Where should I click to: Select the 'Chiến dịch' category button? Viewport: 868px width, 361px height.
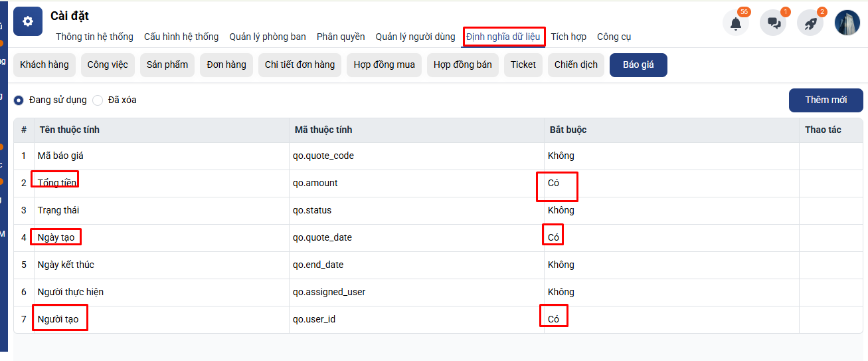(576, 65)
